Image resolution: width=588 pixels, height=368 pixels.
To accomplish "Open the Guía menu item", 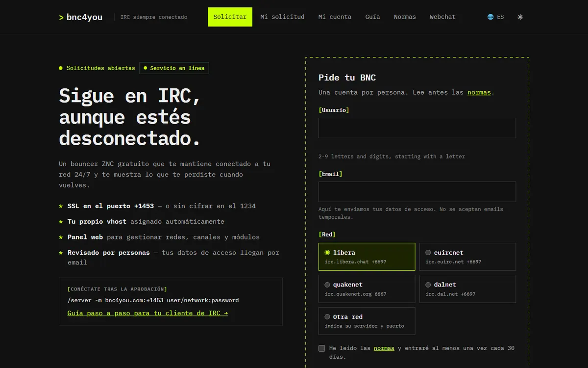I will coord(372,17).
